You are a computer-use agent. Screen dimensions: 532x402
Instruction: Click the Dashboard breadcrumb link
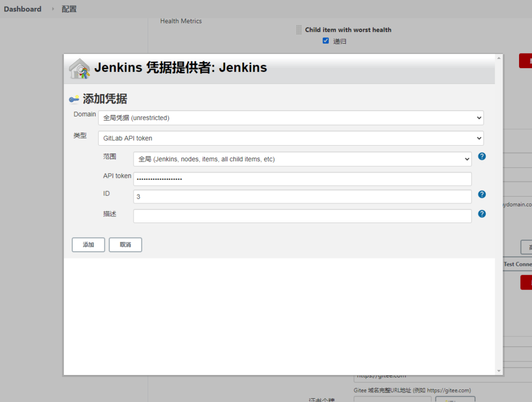point(23,9)
